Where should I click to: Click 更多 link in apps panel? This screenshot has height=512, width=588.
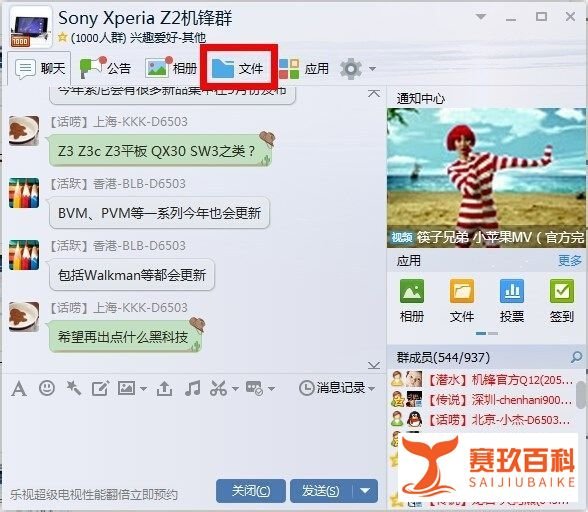click(570, 260)
